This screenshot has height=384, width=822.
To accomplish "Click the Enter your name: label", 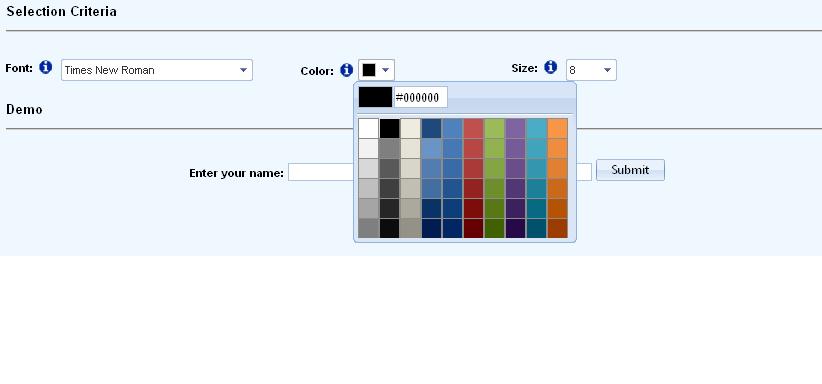I will coord(236,173).
